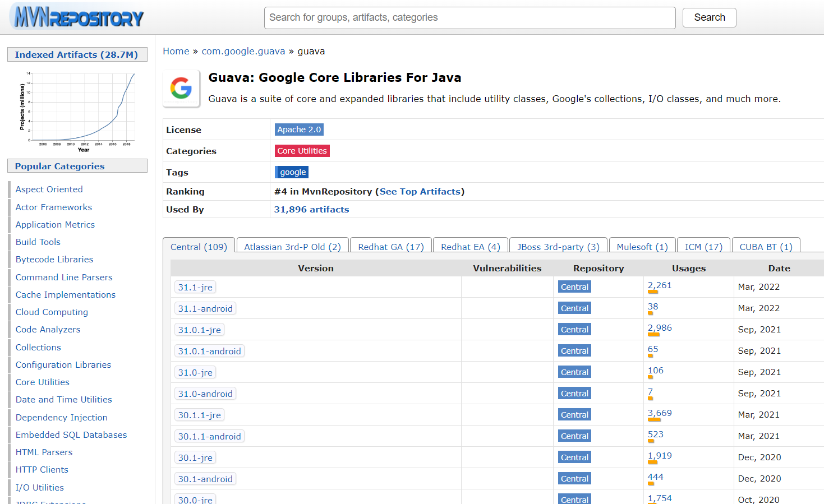Open Bytecode Libraries category
The width and height of the screenshot is (824, 504).
[54, 259]
